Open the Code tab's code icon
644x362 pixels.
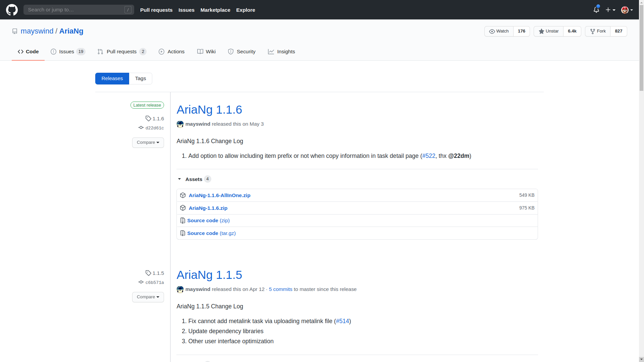(21, 52)
